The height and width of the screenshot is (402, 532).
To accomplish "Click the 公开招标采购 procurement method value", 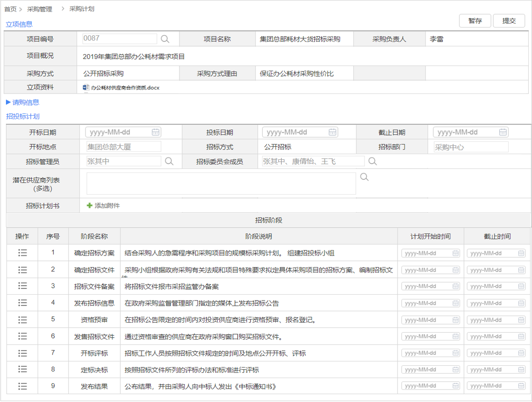I will pos(103,73).
